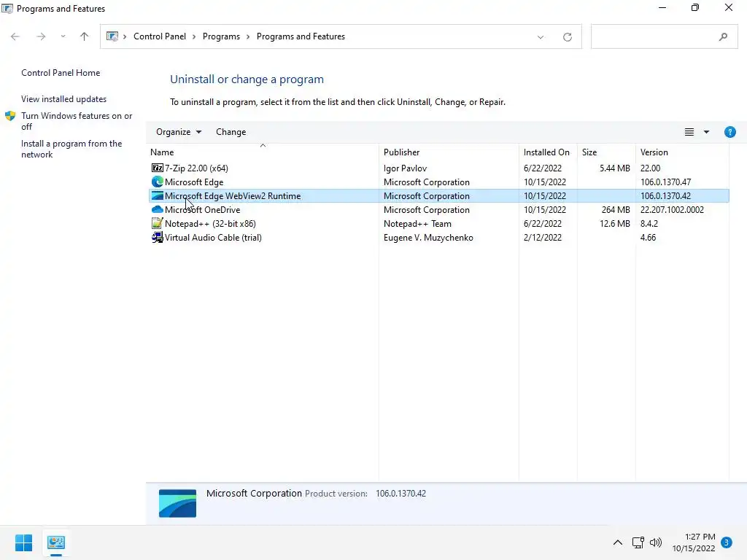Sort by the Size column header
The height and width of the screenshot is (560, 747).
[x=606, y=152]
